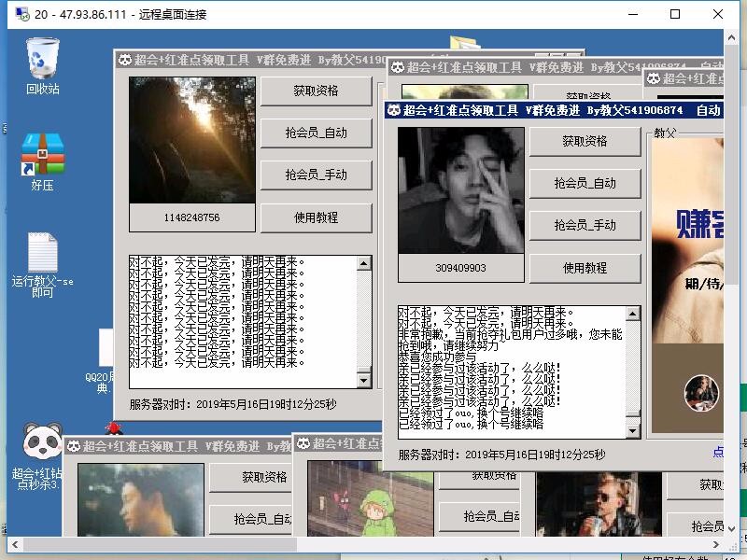The width and height of the screenshot is (747, 560).
Task: Click 获取资格 in the 1148248756 window
Action: point(316,91)
